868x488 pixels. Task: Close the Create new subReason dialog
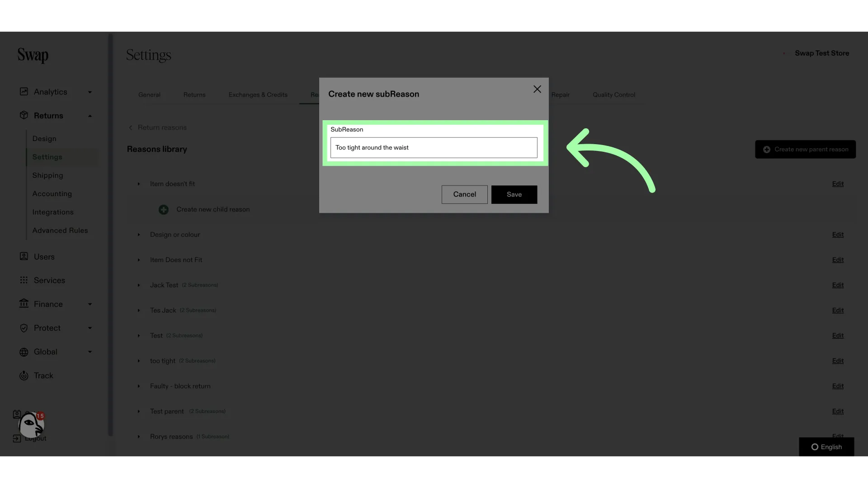[537, 89]
